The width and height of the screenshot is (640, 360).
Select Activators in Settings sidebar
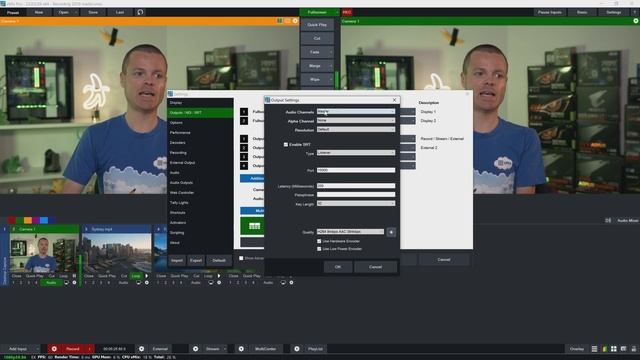pyautogui.click(x=200, y=222)
